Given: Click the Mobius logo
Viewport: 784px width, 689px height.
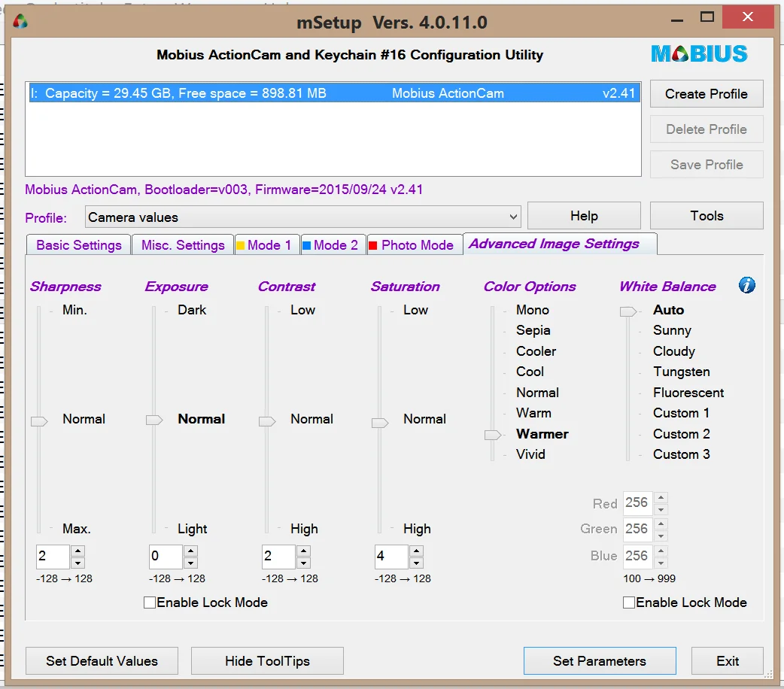Looking at the screenshot, I should (699, 54).
